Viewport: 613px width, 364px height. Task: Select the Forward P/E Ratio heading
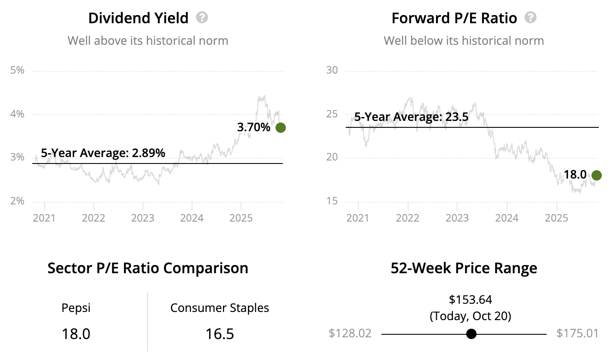pyautogui.click(x=454, y=18)
